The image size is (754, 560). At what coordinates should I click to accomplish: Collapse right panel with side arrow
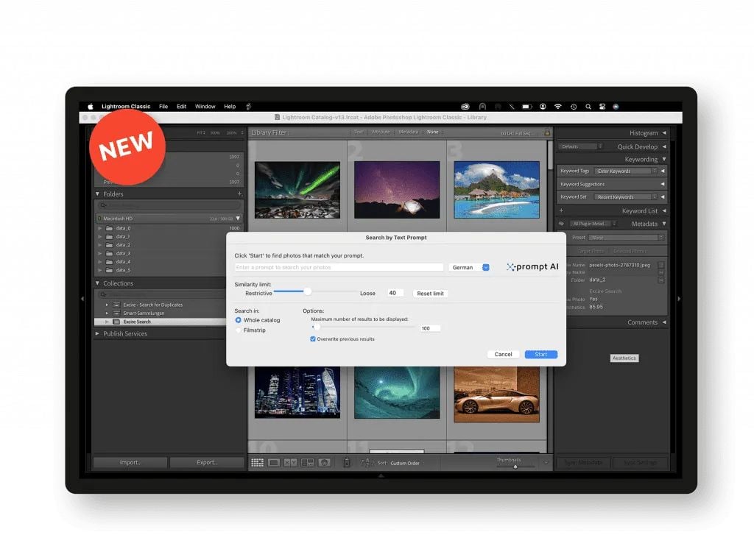679,299
